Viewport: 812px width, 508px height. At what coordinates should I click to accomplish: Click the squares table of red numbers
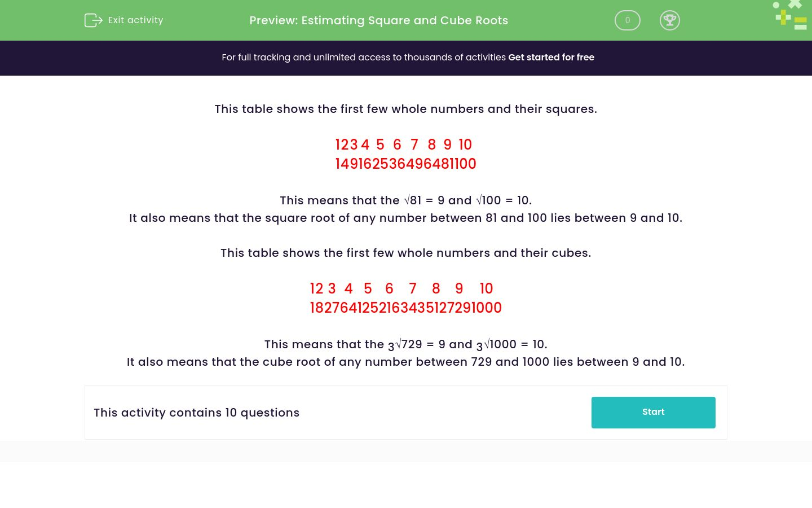405,154
